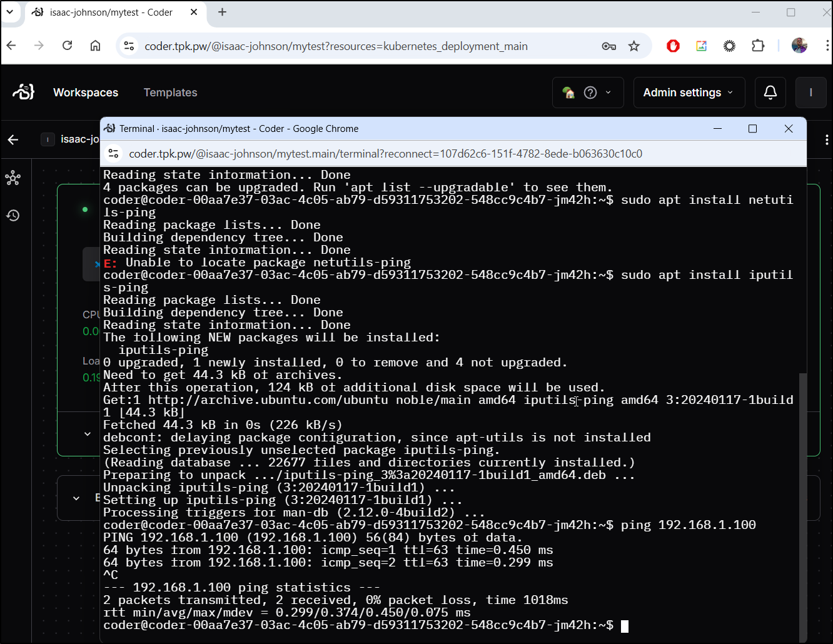Maximize the terminal popup window
833x644 pixels.
coord(752,128)
